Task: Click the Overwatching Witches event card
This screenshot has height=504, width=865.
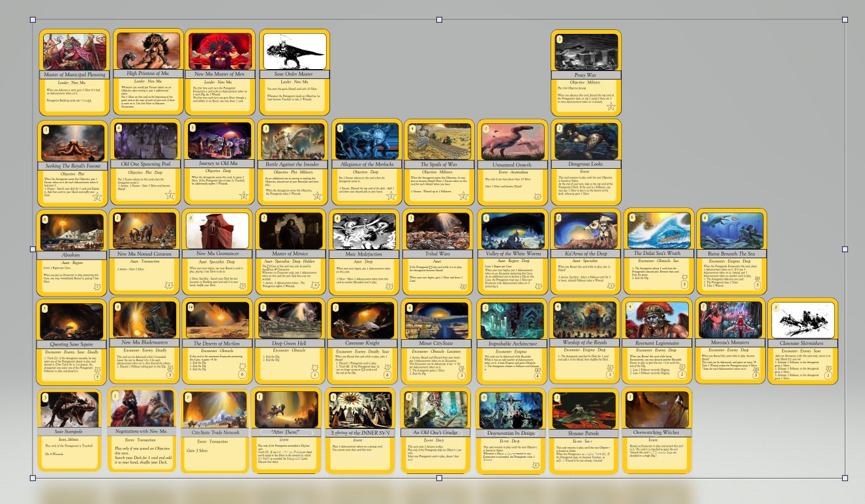Action: [657, 430]
